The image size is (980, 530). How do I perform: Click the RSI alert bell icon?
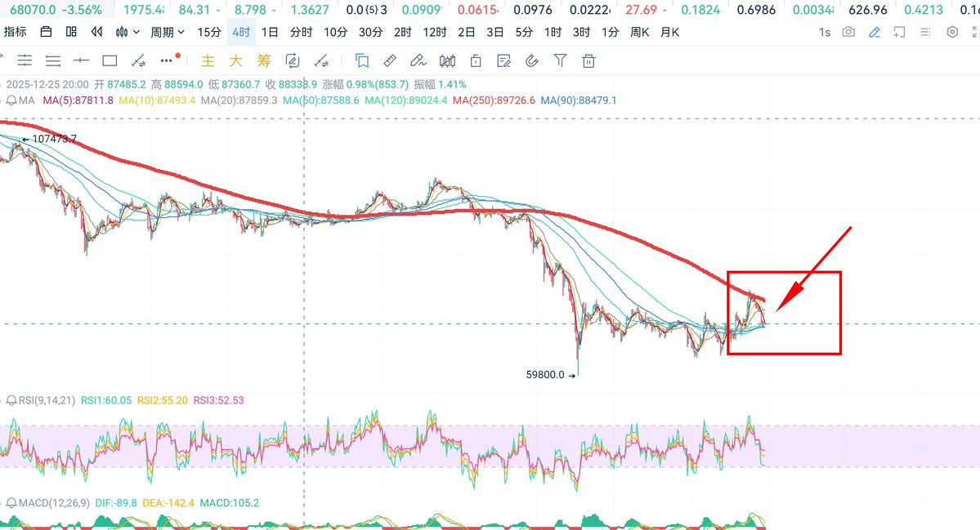point(12,400)
